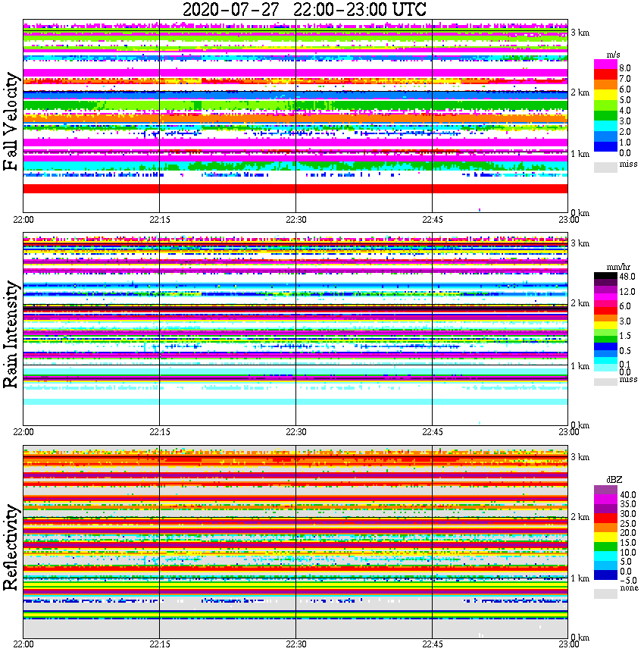
Task: Click the "2 km" label of Reflectivity plot
Action: click(x=580, y=516)
